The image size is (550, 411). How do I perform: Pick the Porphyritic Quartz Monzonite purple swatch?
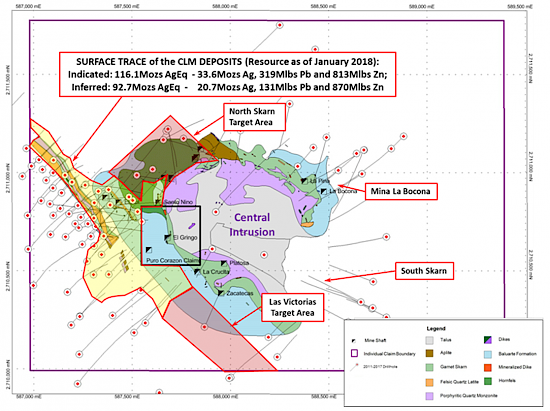pos(429,396)
